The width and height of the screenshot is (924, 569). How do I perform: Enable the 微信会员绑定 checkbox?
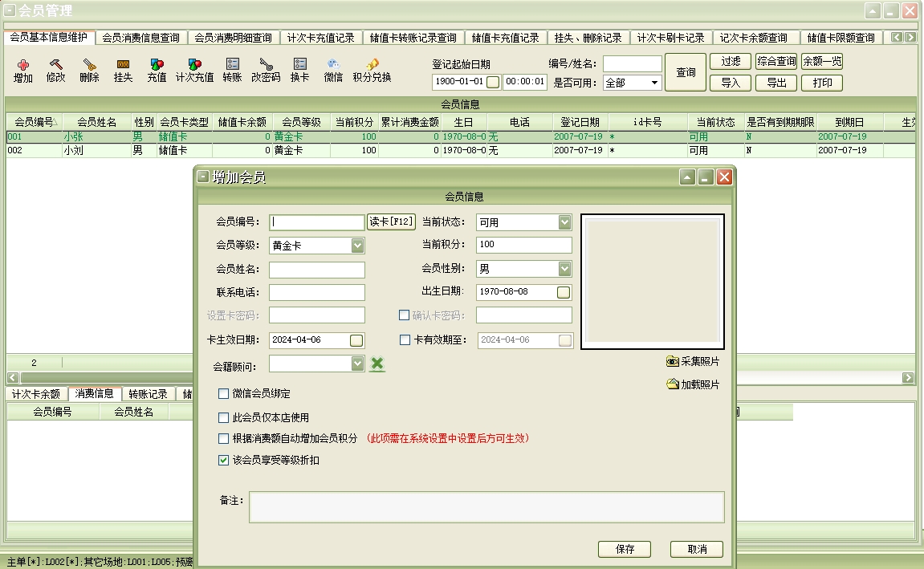click(x=224, y=394)
